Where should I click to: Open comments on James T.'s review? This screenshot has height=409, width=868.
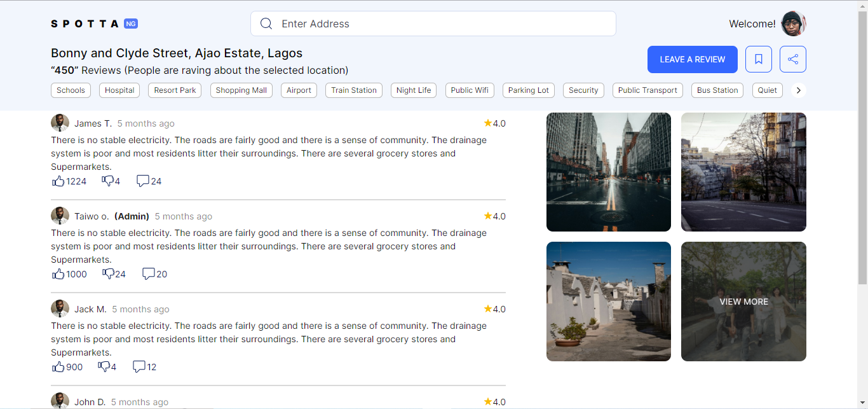click(143, 181)
